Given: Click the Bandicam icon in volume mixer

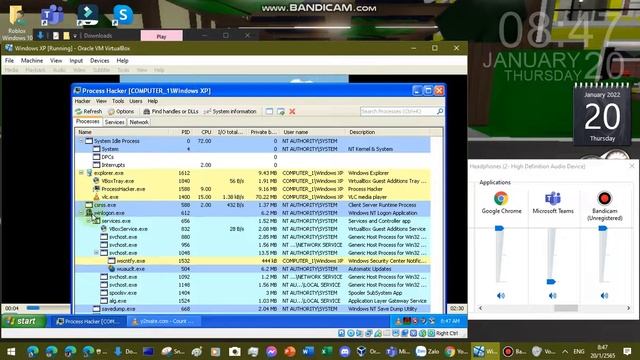Looking at the screenshot, I should tap(604, 198).
